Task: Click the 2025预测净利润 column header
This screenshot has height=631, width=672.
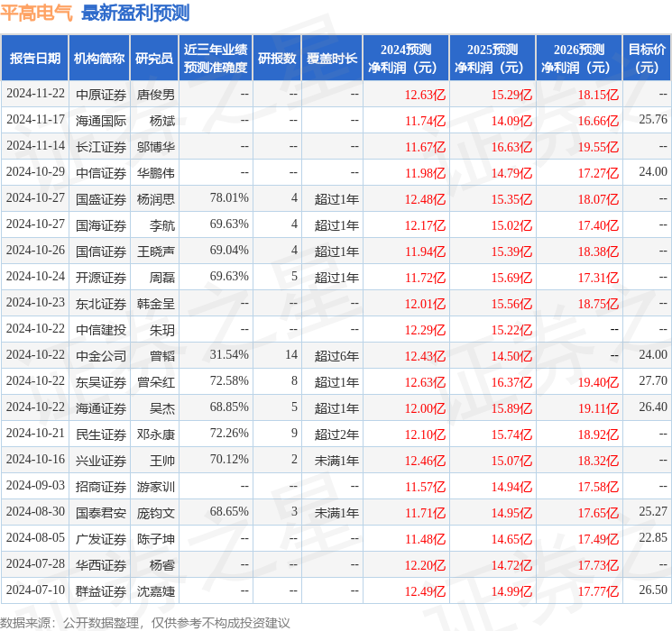Action: [x=492, y=59]
